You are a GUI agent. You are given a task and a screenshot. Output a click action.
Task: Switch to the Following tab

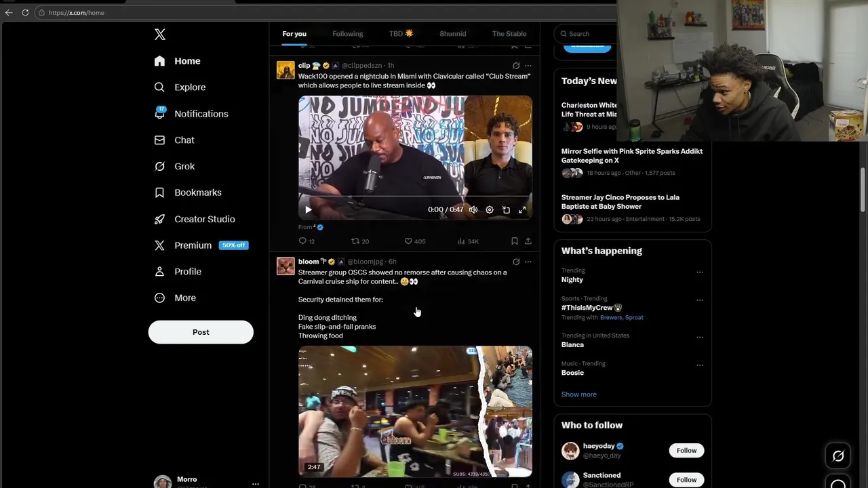pyautogui.click(x=348, y=34)
